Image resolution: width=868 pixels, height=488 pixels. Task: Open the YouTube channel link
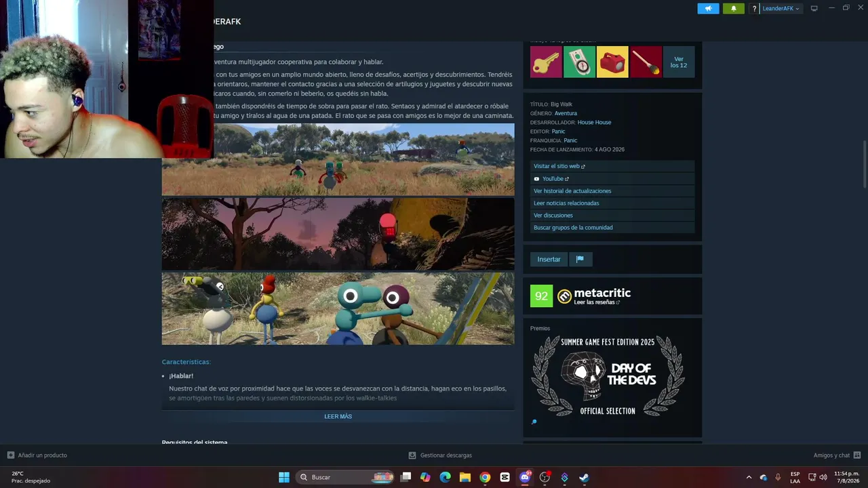pyautogui.click(x=612, y=179)
